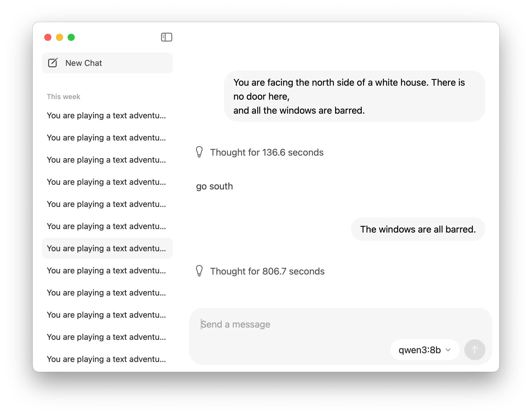
Task: Toggle the sidebar panel icon
Action: [167, 37]
